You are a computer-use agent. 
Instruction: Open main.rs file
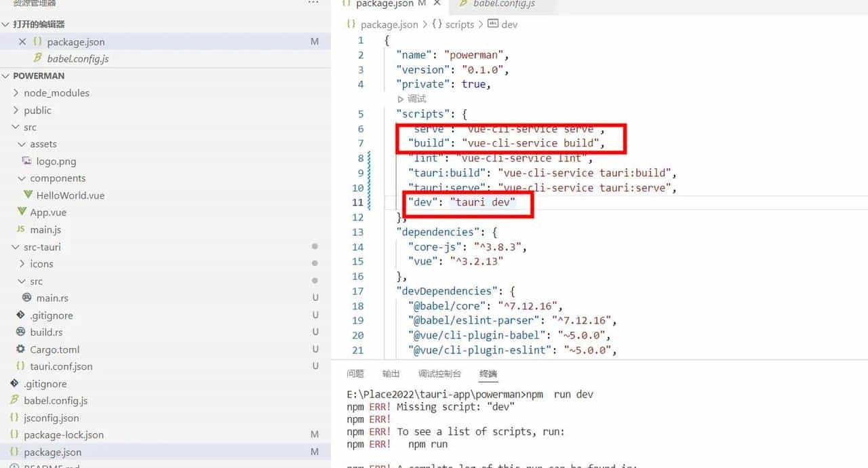(x=52, y=298)
